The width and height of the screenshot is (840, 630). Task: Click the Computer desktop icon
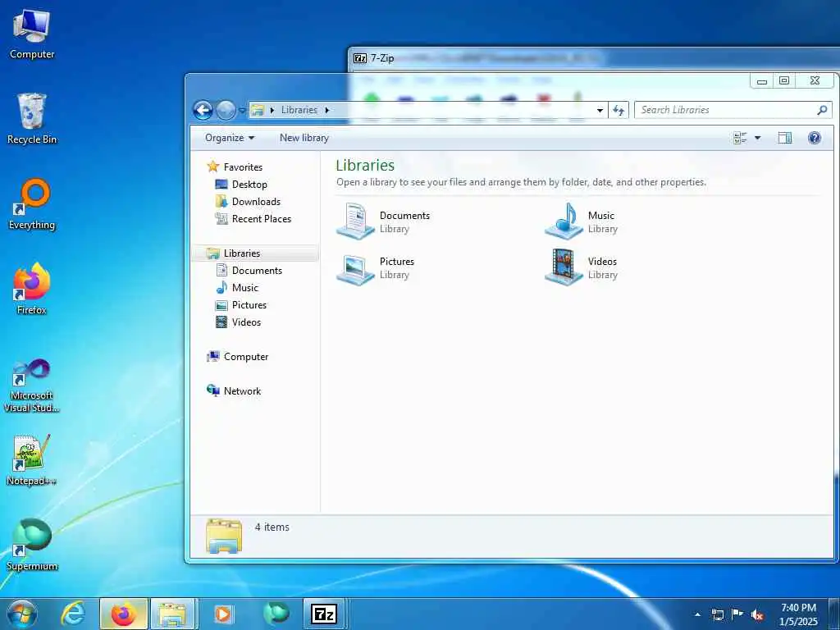[32, 33]
